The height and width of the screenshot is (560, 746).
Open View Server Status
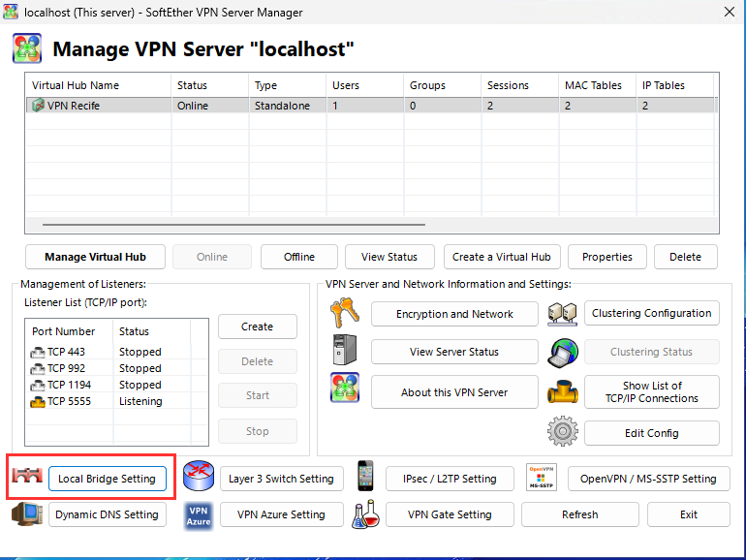coord(454,352)
